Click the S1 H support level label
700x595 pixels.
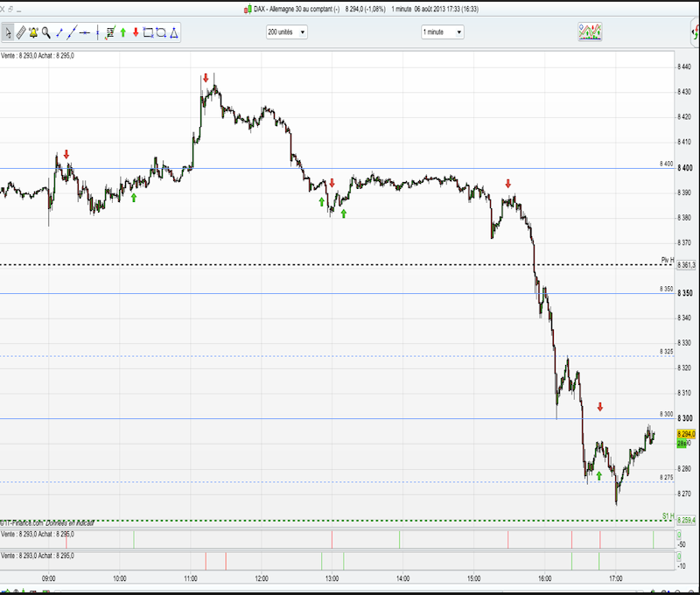[668, 516]
